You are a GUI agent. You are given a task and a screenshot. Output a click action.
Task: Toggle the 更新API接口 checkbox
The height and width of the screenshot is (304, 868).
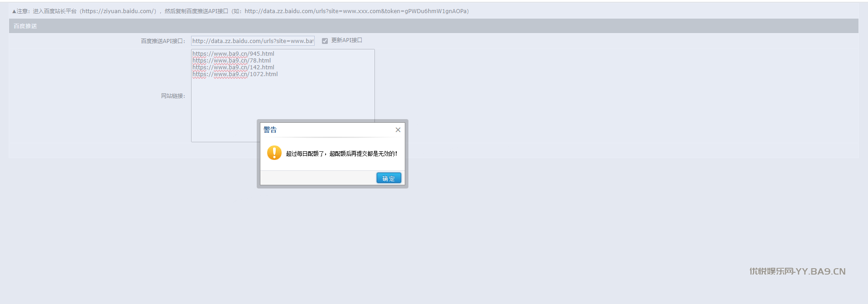[325, 41]
